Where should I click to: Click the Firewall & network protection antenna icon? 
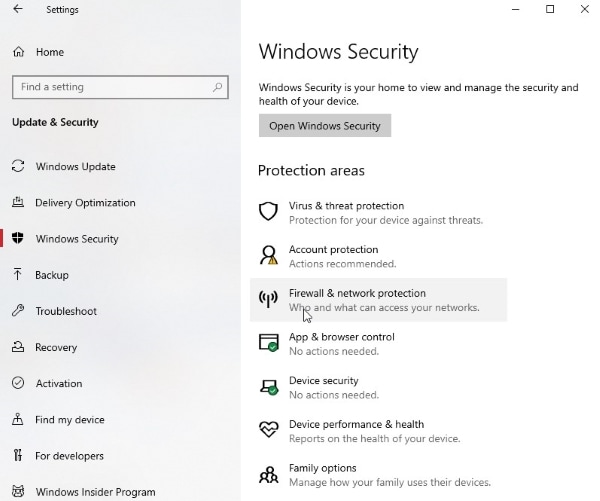[x=268, y=300]
